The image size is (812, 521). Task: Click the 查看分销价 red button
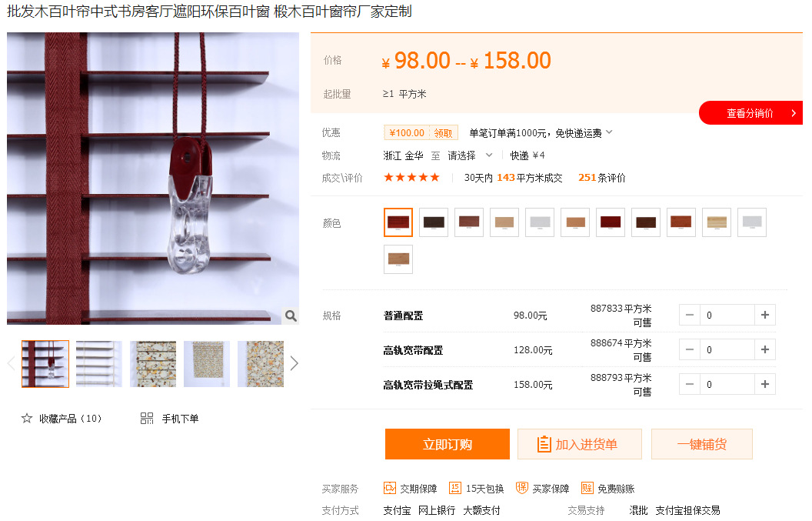[x=750, y=113]
